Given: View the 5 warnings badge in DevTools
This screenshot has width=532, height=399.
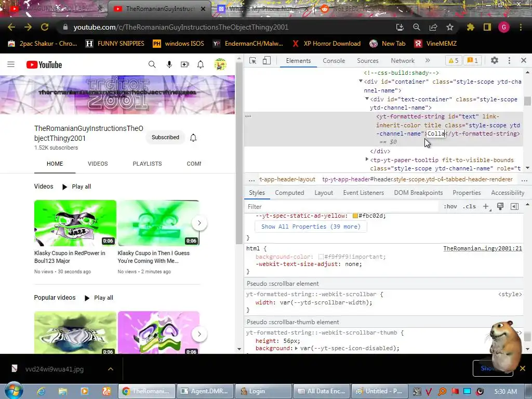Looking at the screenshot, I should 453,60.
